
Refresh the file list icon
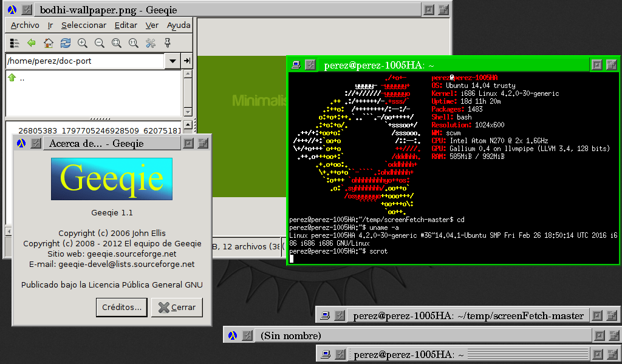[x=66, y=43]
